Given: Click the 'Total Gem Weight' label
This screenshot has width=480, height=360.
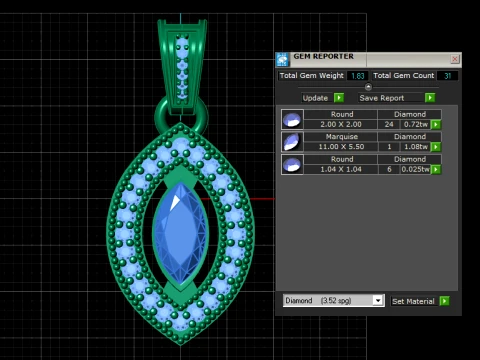Looking at the screenshot, I should (x=312, y=76).
